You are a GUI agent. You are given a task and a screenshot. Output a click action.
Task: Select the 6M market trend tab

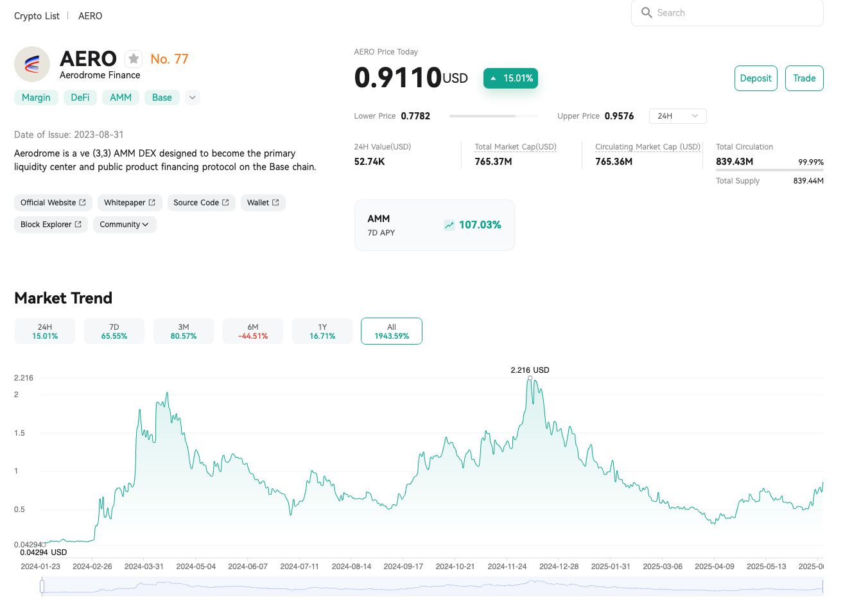point(253,331)
